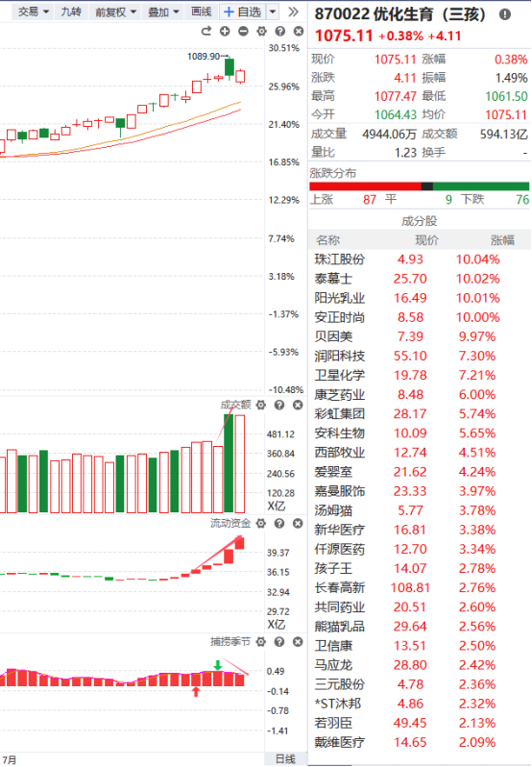Screen dimensions: 532x767
Task: Toggle the 画线 drawing tool
Action: pyautogui.click(x=202, y=12)
